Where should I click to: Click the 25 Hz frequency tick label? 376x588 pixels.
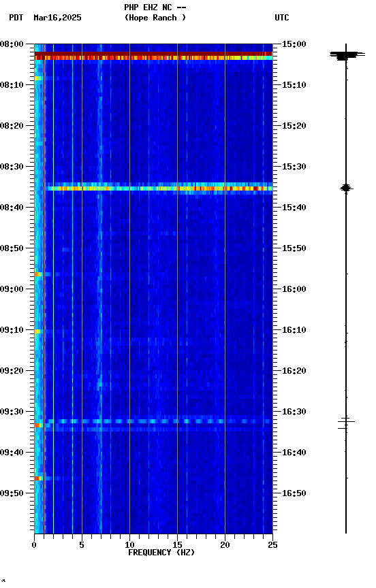(272, 545)
